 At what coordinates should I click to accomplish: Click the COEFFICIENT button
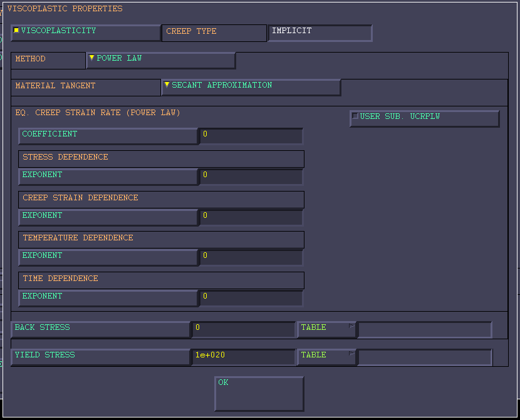tap(108, 136)
